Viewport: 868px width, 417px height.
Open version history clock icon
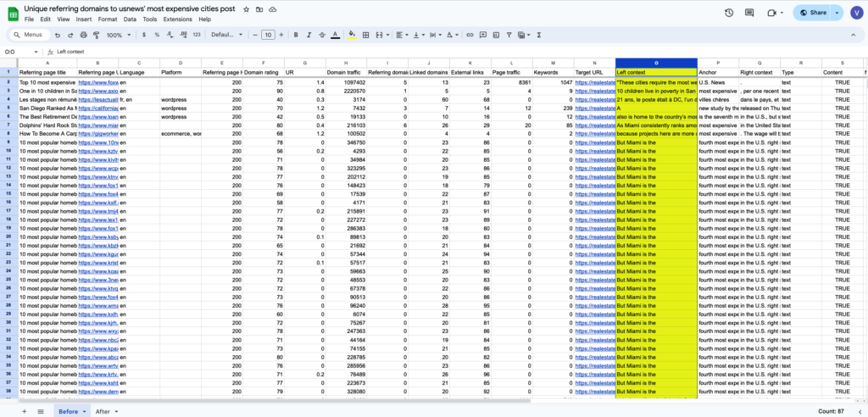click(729, 13)
